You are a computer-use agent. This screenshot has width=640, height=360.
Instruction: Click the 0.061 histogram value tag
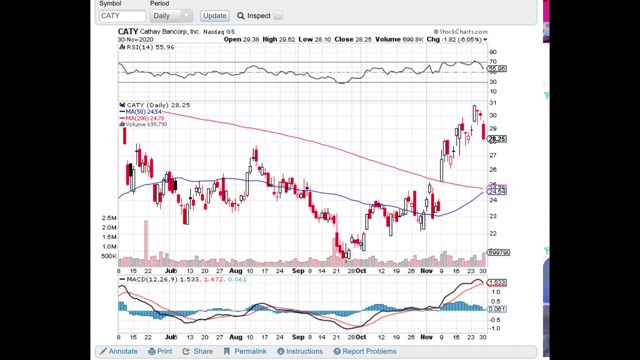[497, 309]
